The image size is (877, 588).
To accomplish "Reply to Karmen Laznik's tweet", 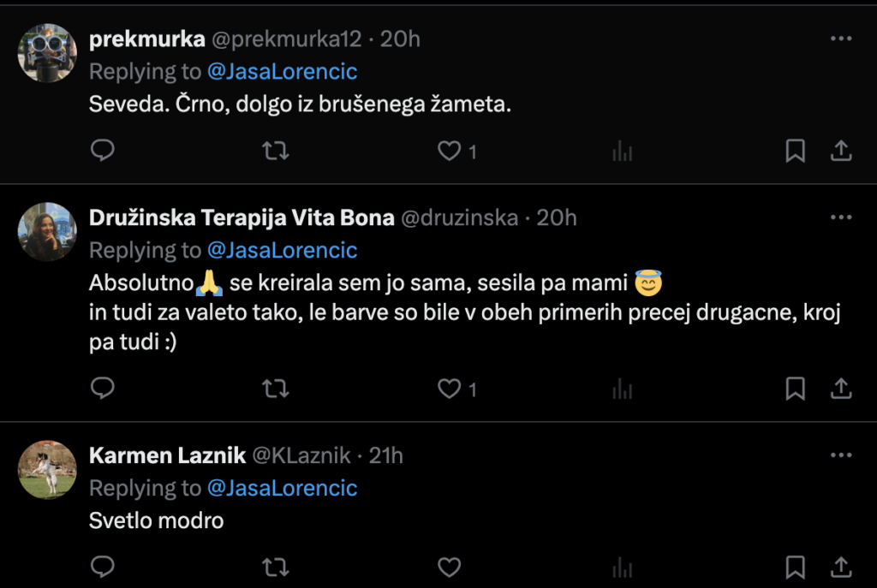I will [103, 567].
